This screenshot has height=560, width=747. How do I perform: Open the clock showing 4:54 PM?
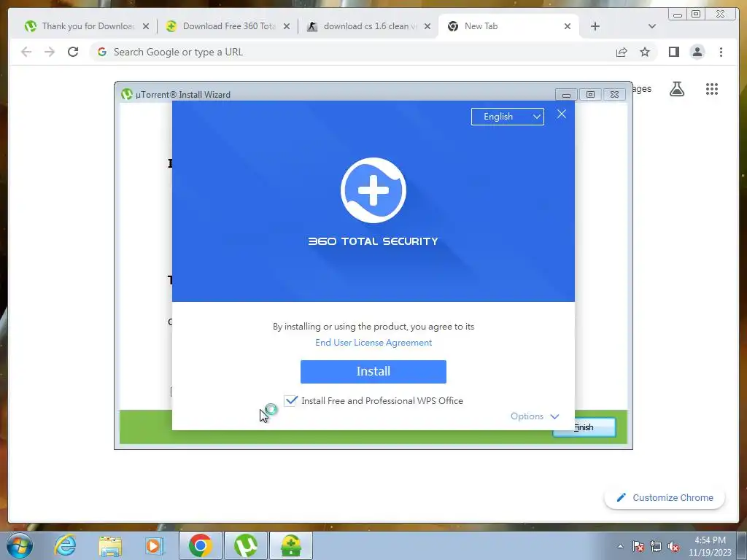tap(710, 546)
